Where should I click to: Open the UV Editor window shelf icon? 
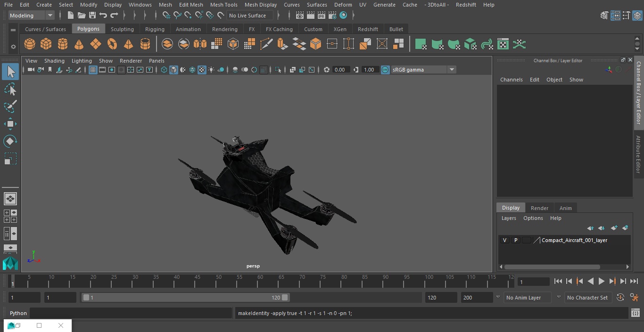click(503, 44)
